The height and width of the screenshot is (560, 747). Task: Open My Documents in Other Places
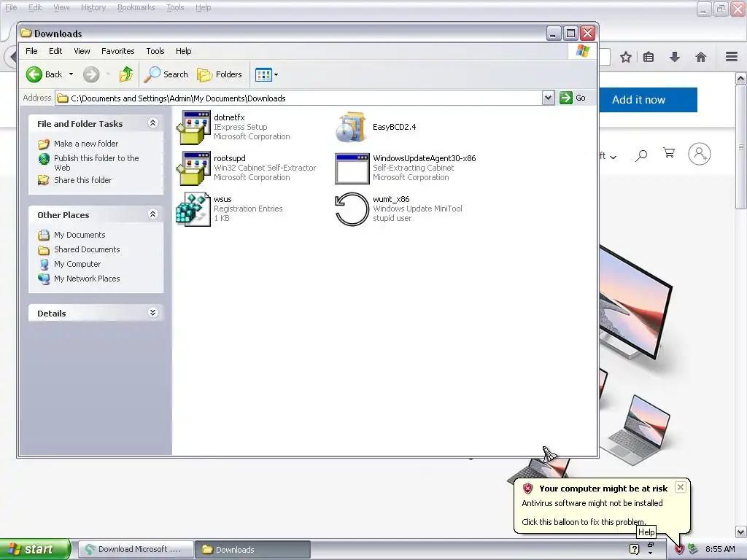tap(79, 235)
